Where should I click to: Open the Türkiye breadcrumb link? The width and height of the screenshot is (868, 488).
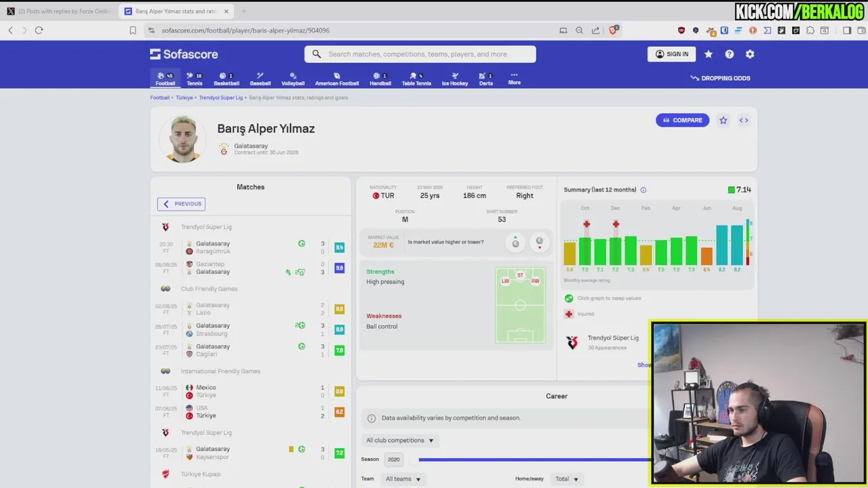(184, 98)
